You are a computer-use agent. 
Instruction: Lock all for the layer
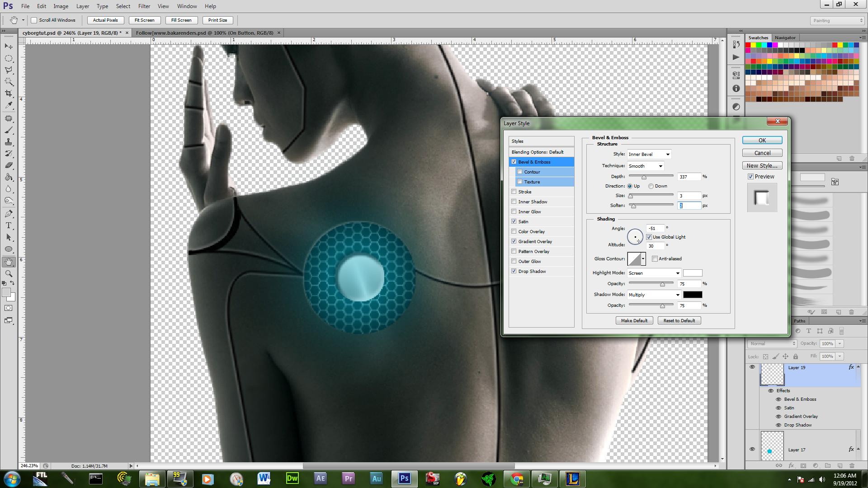(x=795, y=357)
